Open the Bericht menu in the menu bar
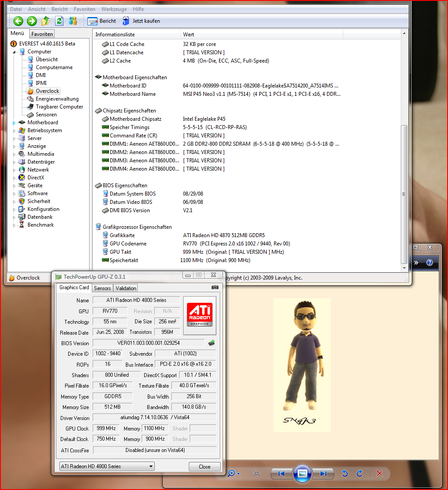The width and height of the screenshot is (448, 490). coord(59,9)
